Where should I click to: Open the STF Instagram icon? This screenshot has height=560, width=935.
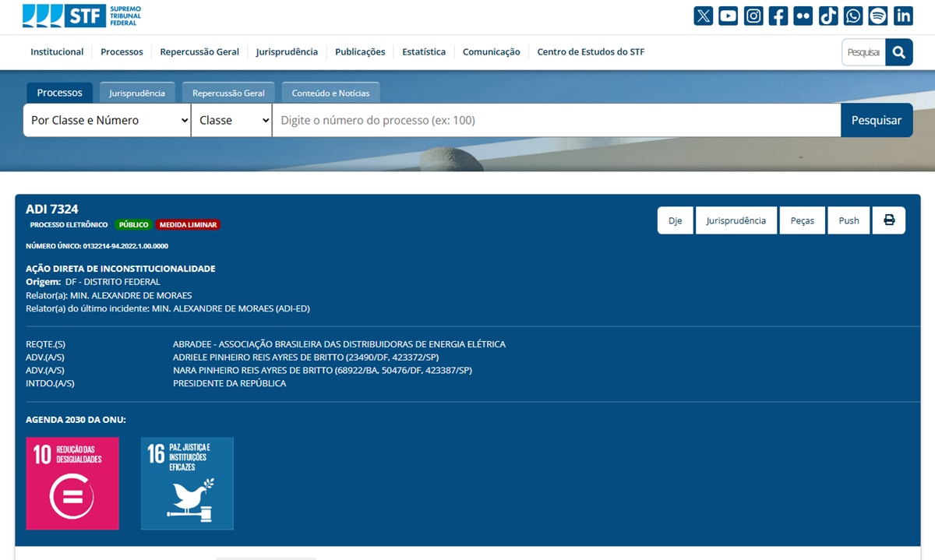point(753,16)
